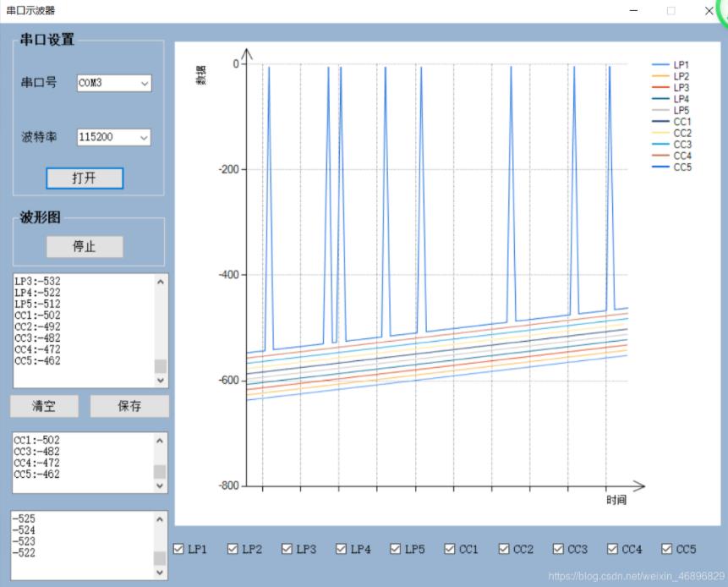Click the 保存 save button
Screen dimensions: 728x587
pyautogui.click(x=129, y=406)
